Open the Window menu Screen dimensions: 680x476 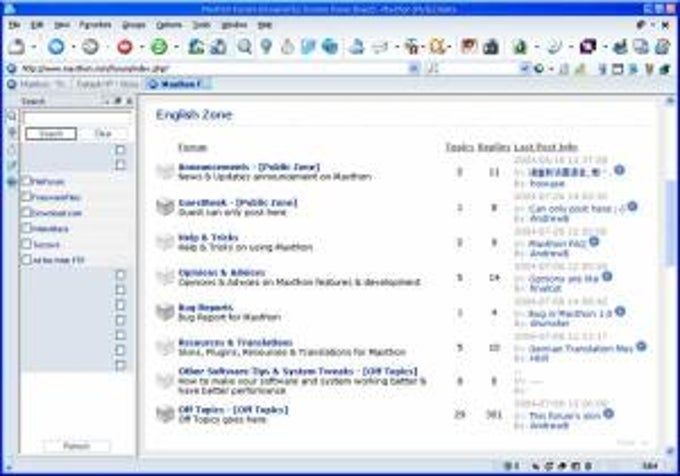pos(234,25)
